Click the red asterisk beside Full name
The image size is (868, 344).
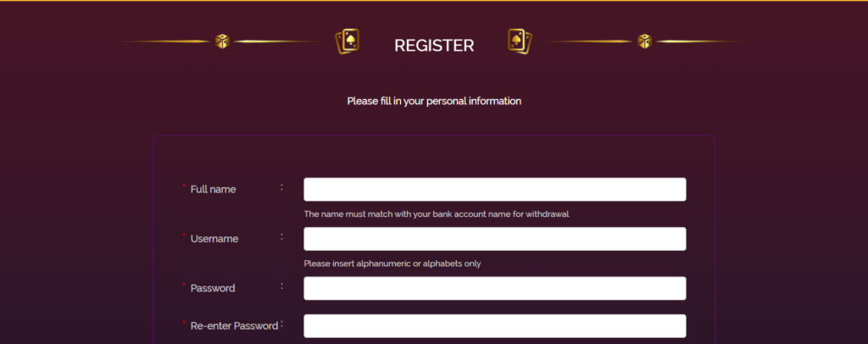coord(184,186)
